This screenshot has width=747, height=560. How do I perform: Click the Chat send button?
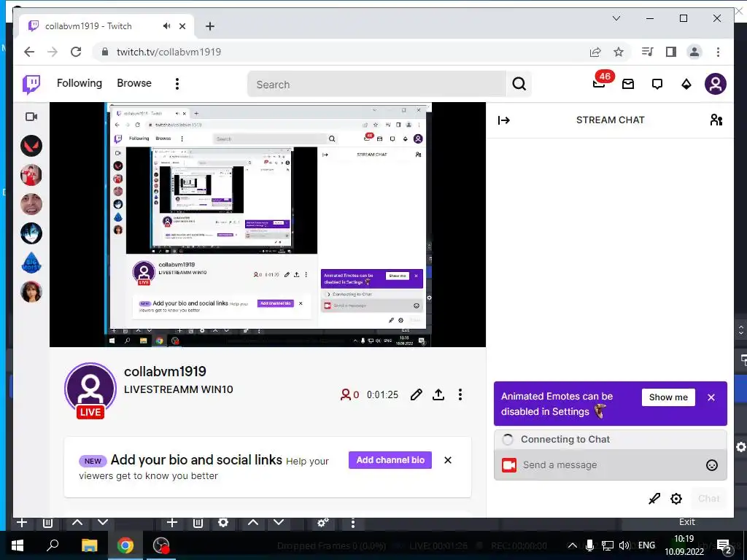(708, 499)
